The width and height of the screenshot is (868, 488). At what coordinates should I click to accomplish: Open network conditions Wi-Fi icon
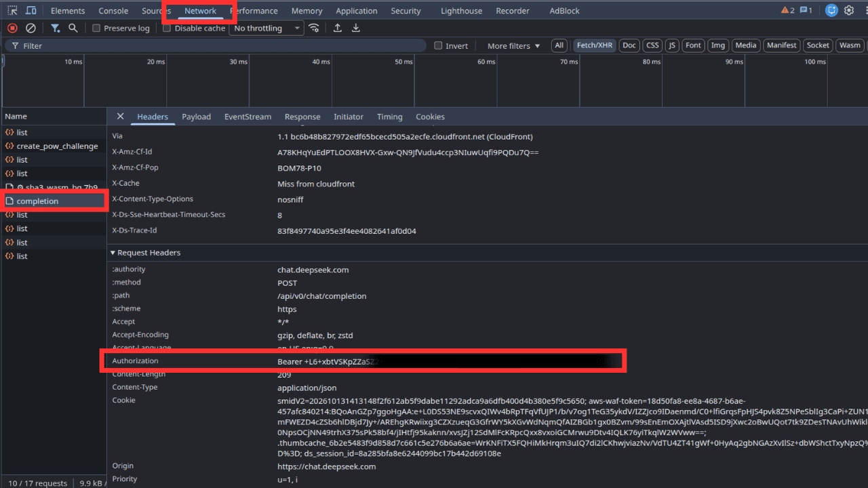click(x=313, y=28)
